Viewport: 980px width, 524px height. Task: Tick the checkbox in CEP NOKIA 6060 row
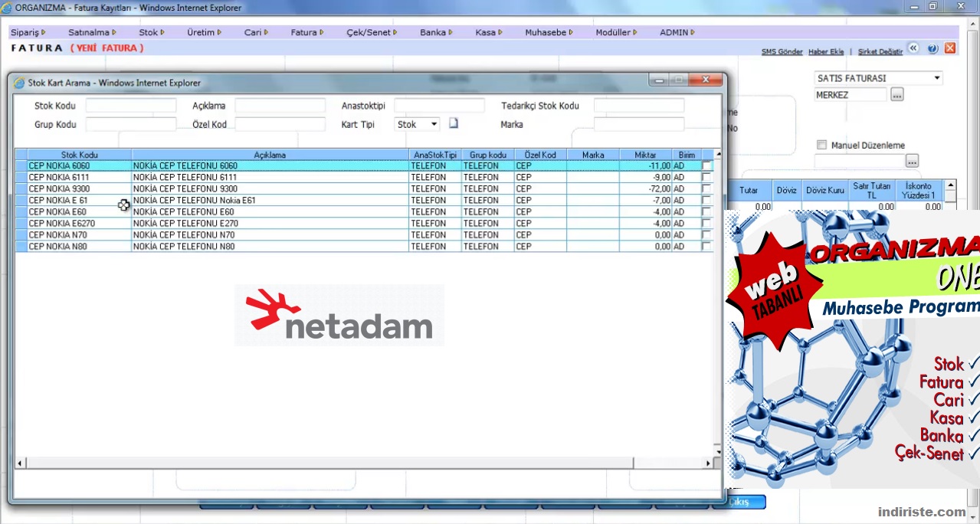(x=706, y=165)
